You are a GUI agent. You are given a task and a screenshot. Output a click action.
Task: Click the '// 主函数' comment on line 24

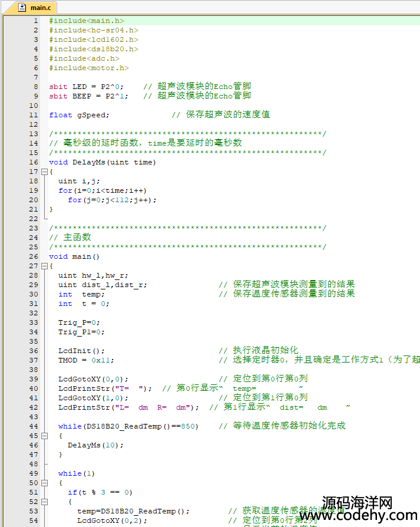pyautogui.click(x=70, y=238)
